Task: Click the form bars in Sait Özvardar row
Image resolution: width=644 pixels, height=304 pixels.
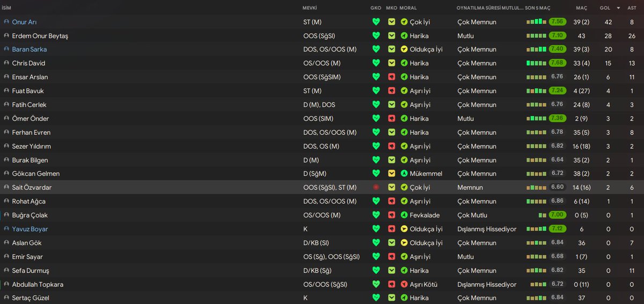Action: point(536,187)
